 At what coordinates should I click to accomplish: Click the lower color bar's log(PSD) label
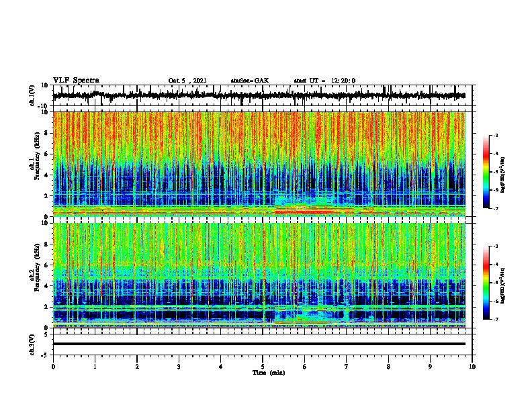502,285
